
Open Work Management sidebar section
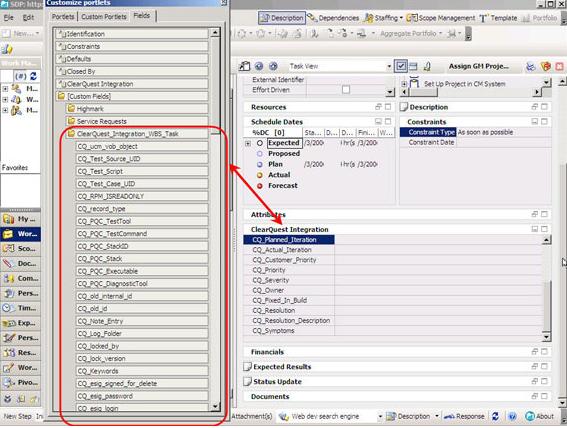click(x=21, y=234)
